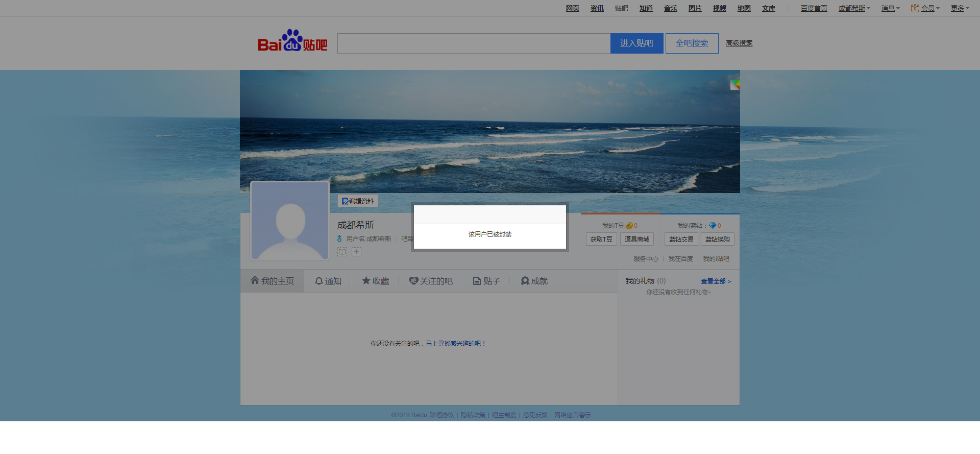Click the blue diamond 蓝钻 icon

pyautogui.click(x=713, y=225)
